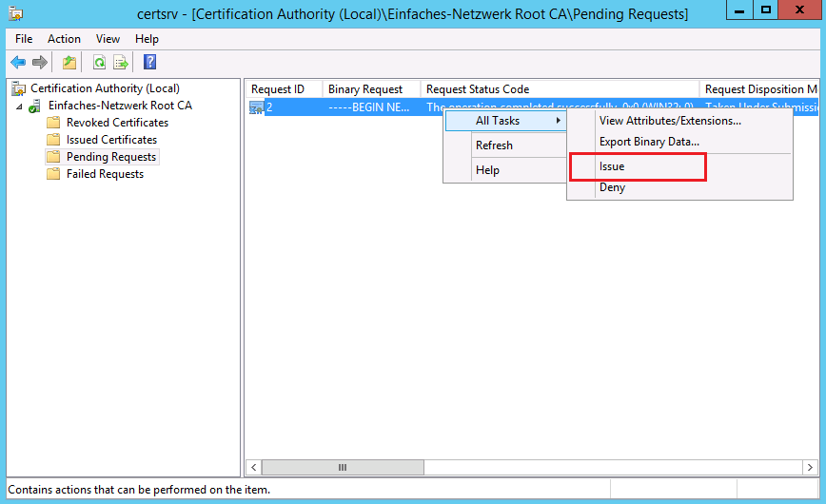This screenshot has height=504, width=826.
Task: Choose Issue from the All Tasks submenu
Action: (x=612, y=166)
